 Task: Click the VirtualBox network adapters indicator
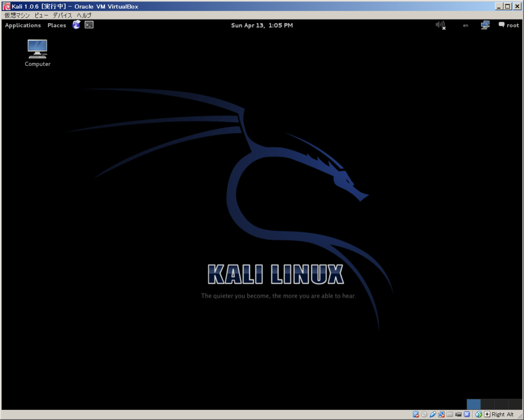[441, 414]
